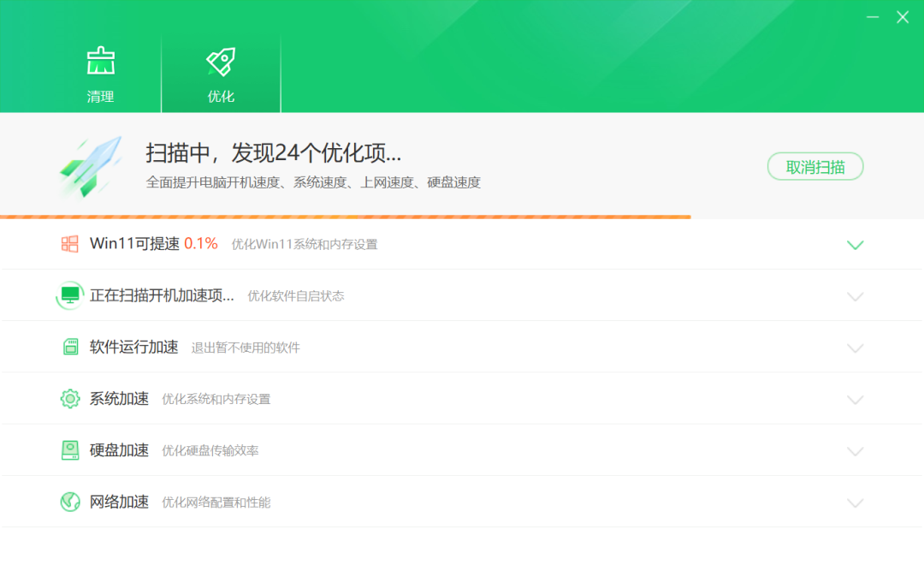Switch to the 优化 tab
Image resolution: width=924 pixels, height=583 pixels.
click(221, 74)
